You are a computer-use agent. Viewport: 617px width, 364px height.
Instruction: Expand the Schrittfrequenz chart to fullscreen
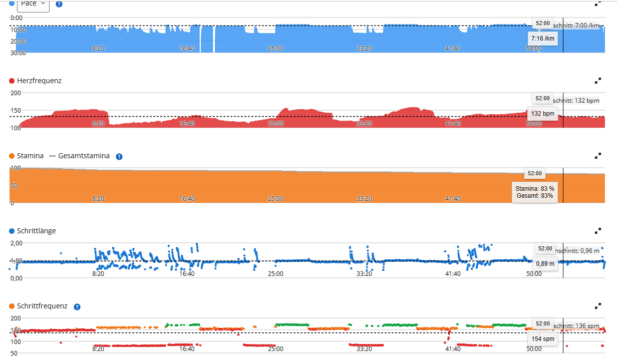597,306
